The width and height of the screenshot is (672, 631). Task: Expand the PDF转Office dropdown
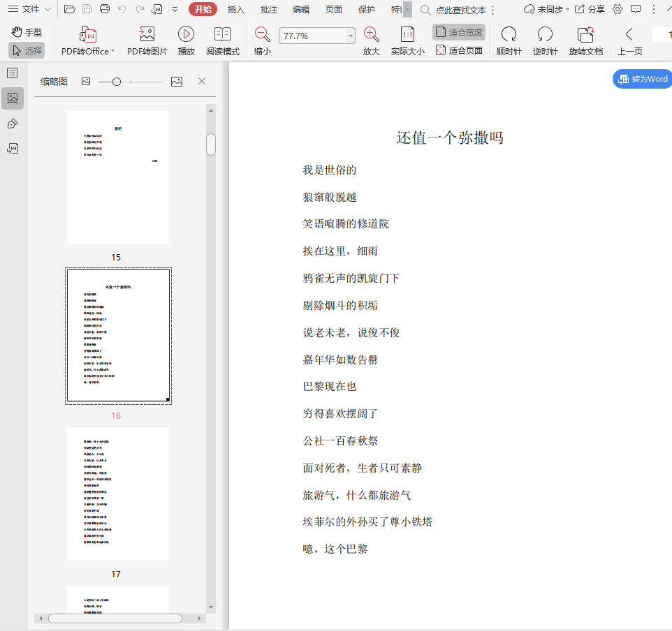pyautogui.click(x=112, y=52)
